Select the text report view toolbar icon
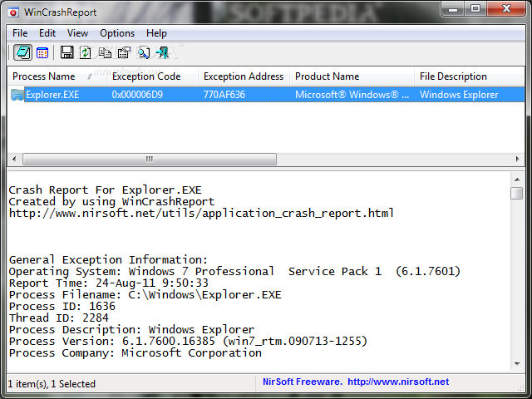Image resolution: width=532 pixels, height=399 pixels. [x=22, y=52]
